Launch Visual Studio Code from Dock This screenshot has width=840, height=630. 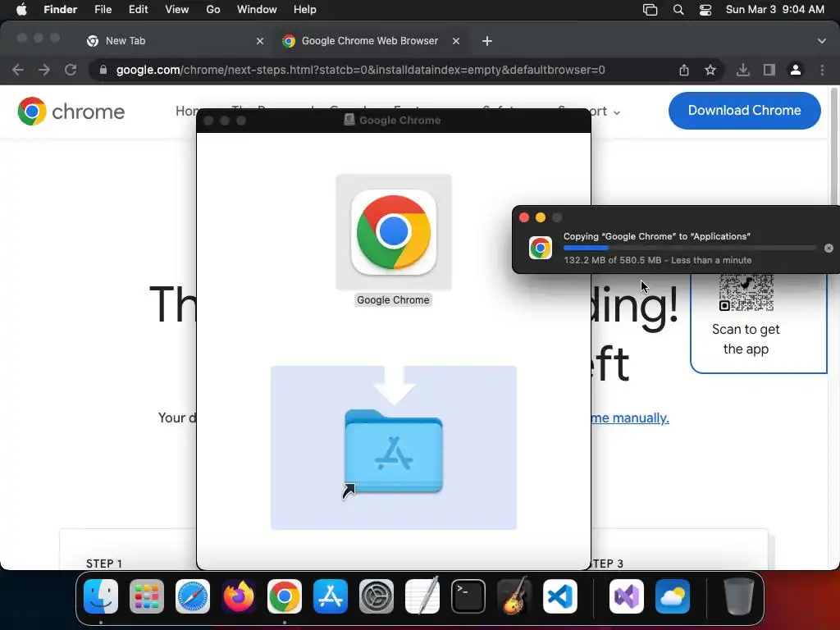pos(560,596)
